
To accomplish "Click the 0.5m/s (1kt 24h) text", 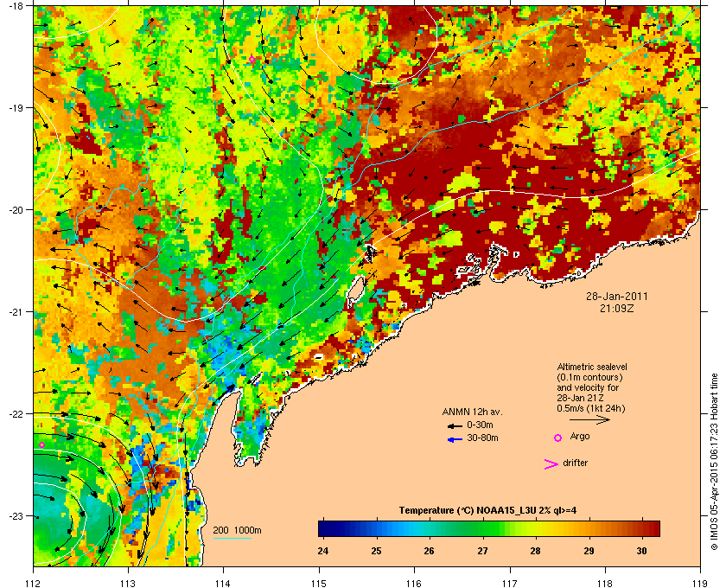I will [591, 409].
